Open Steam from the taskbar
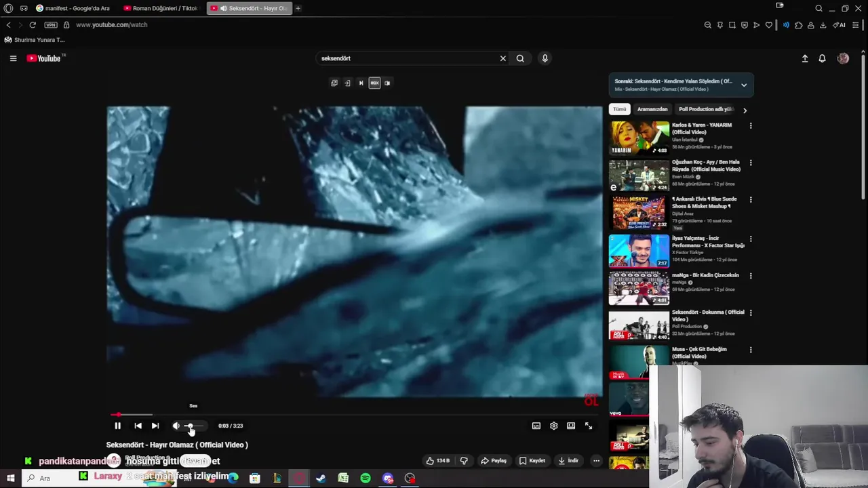Viewport: 868px width, 488px height. pyautogui.click(x=321, y=479)
